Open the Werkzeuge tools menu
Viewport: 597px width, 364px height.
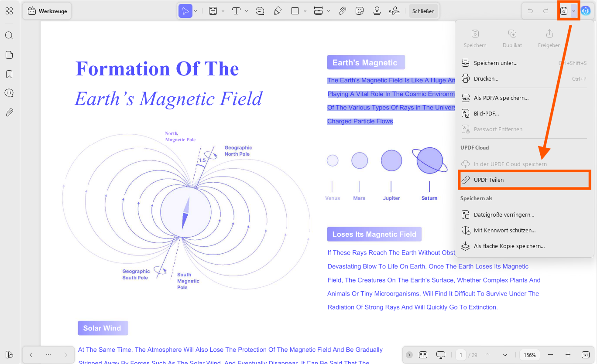tap(47, 11)
